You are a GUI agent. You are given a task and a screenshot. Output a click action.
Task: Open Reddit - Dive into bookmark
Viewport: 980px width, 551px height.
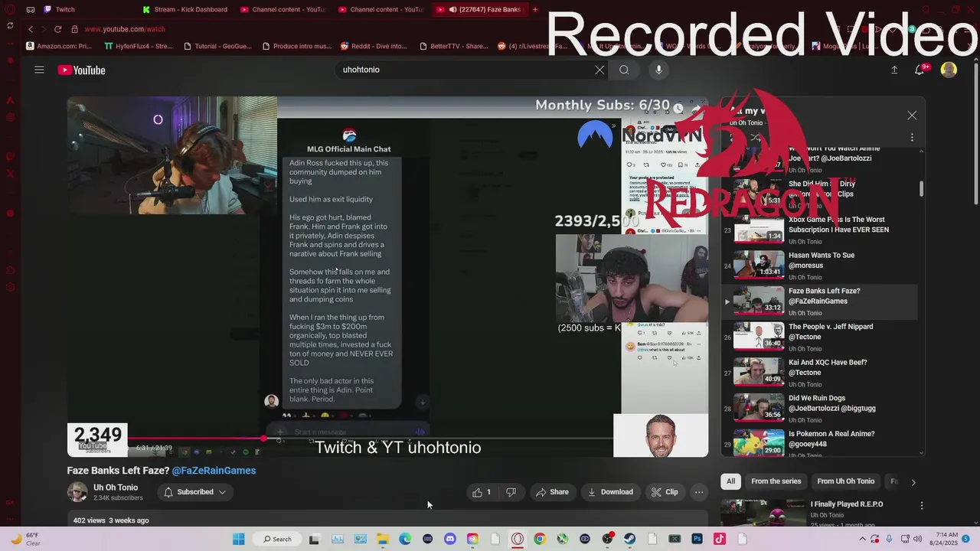click(x=374, y=46)
